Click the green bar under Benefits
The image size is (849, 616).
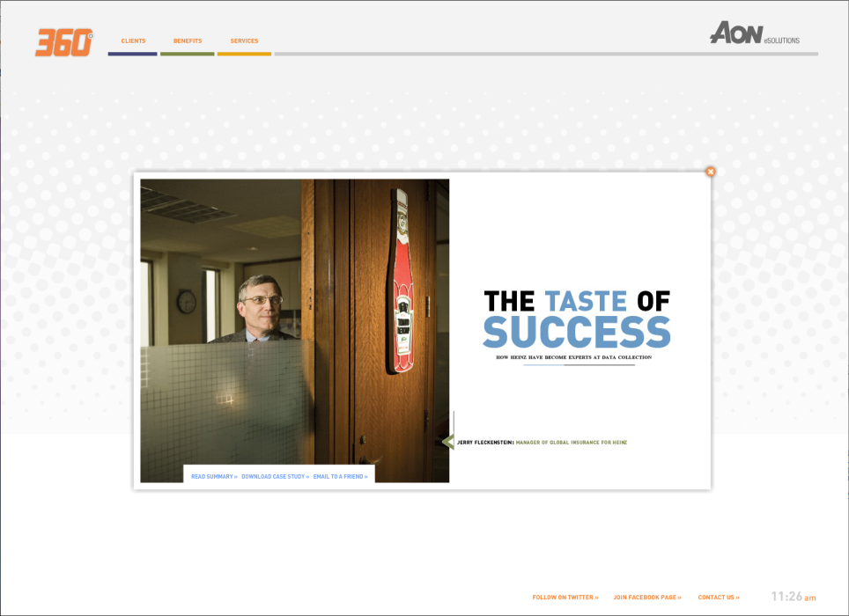click(187, 54)
